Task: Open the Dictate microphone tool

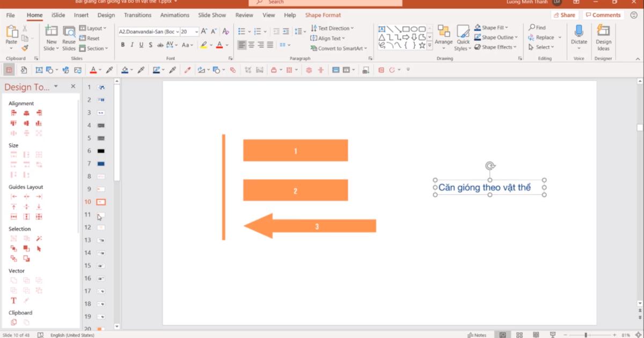Action: click(x=579, y=35)
